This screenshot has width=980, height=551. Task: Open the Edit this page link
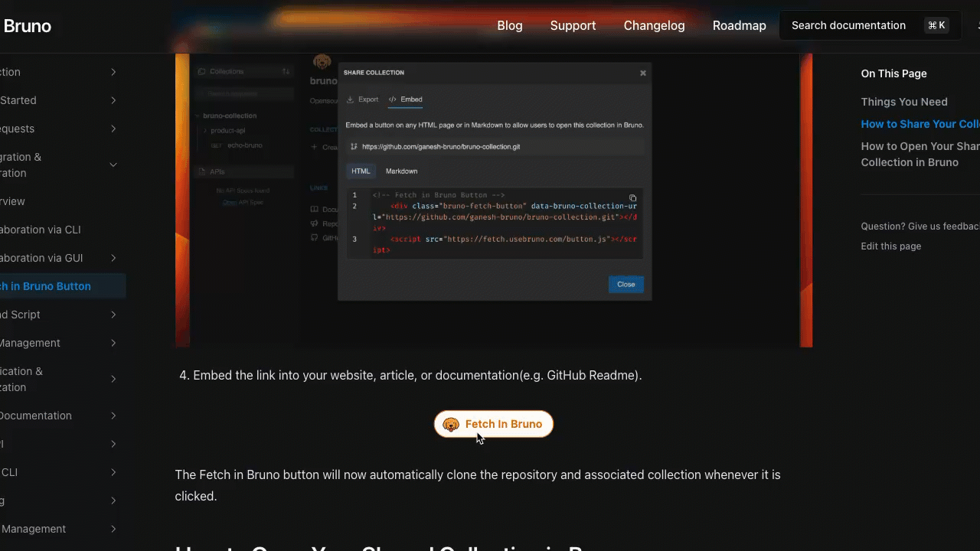coord(890,246)
